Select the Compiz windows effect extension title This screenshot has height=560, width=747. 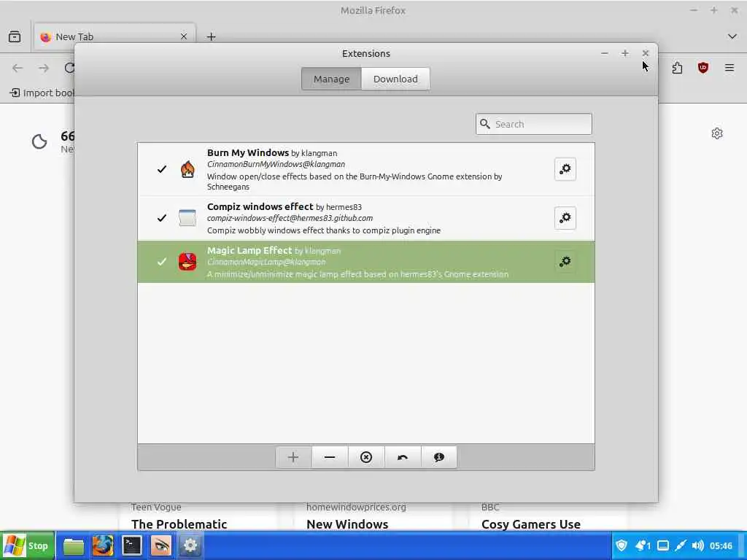(260, 206)
